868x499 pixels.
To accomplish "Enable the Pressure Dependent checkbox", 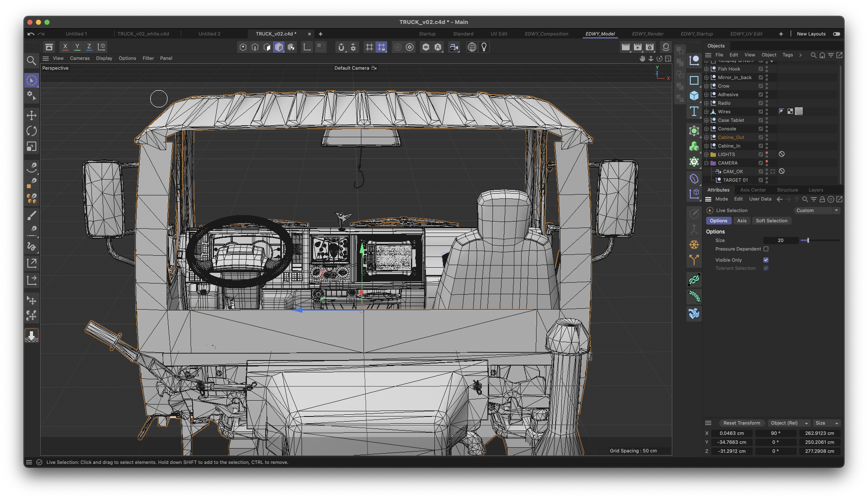I will coord(766,249).
